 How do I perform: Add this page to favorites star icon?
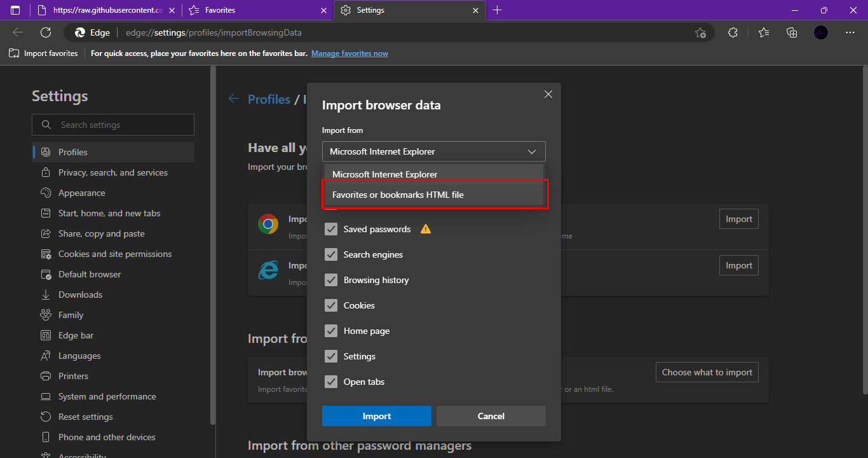700,32
